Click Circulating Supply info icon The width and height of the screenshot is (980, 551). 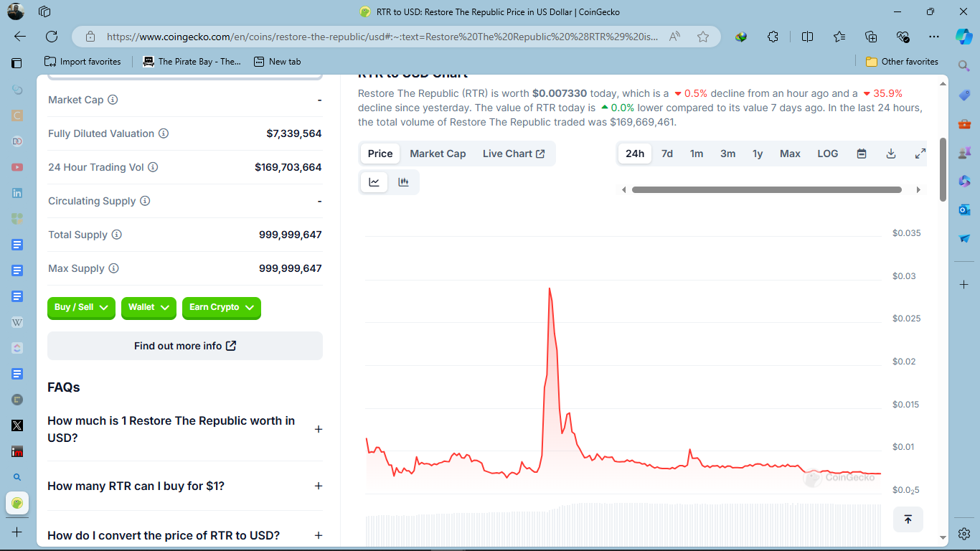[145, 201]
